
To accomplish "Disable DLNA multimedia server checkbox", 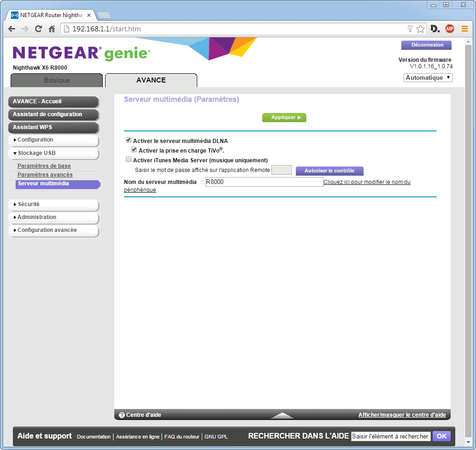I will [129, 141].
